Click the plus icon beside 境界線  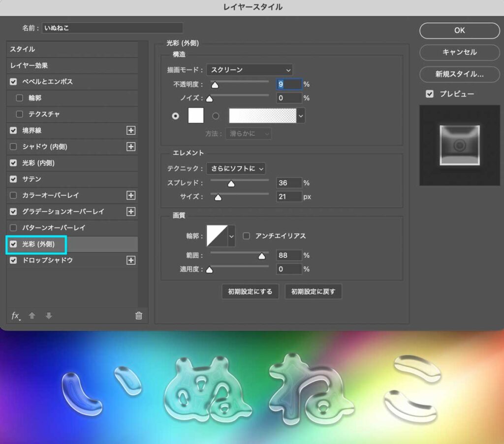(131, 130)
